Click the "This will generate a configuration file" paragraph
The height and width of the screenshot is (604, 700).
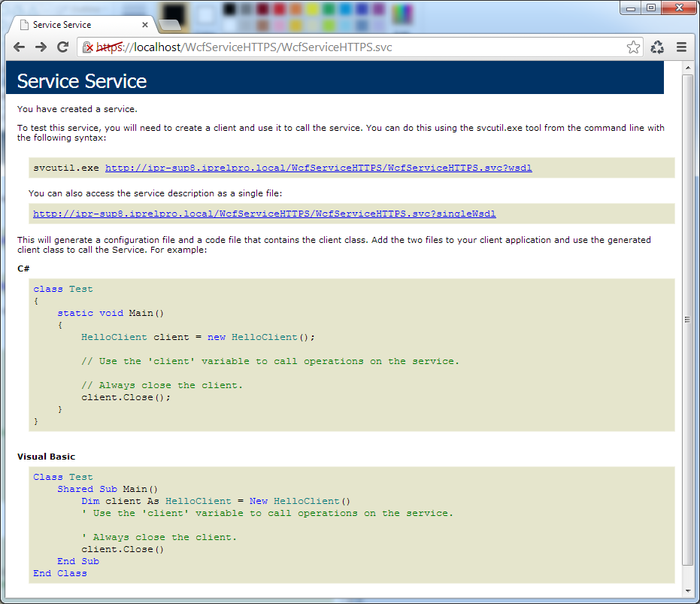click(334, 244)
